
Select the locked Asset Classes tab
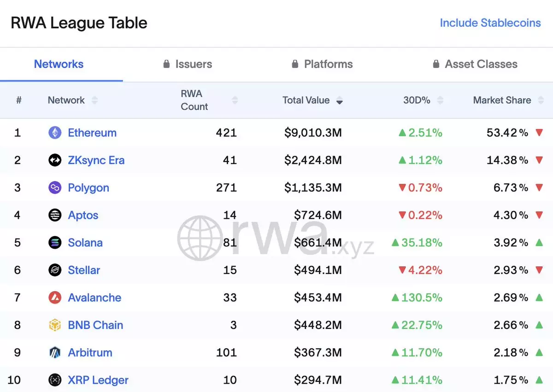click(475, 64)
